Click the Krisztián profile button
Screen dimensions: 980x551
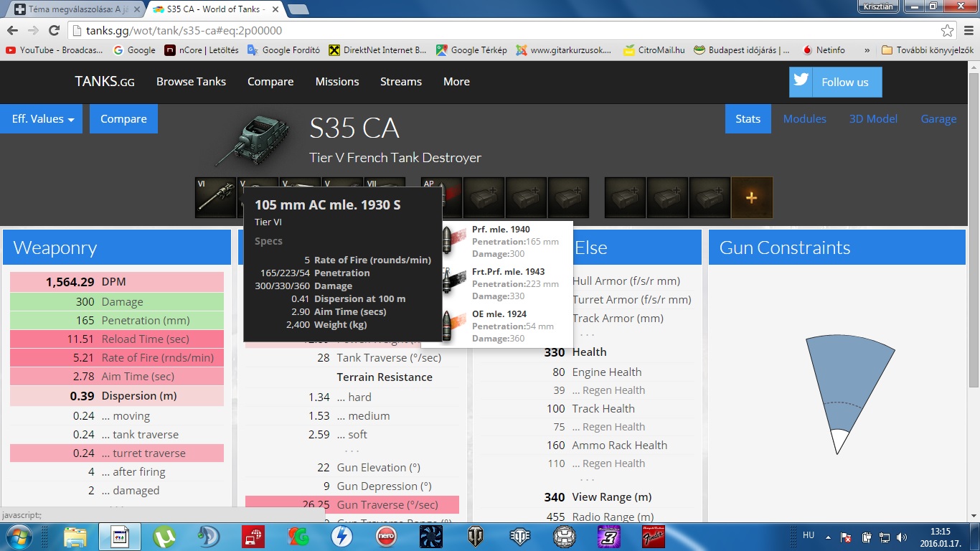click(x=878, y=6)
